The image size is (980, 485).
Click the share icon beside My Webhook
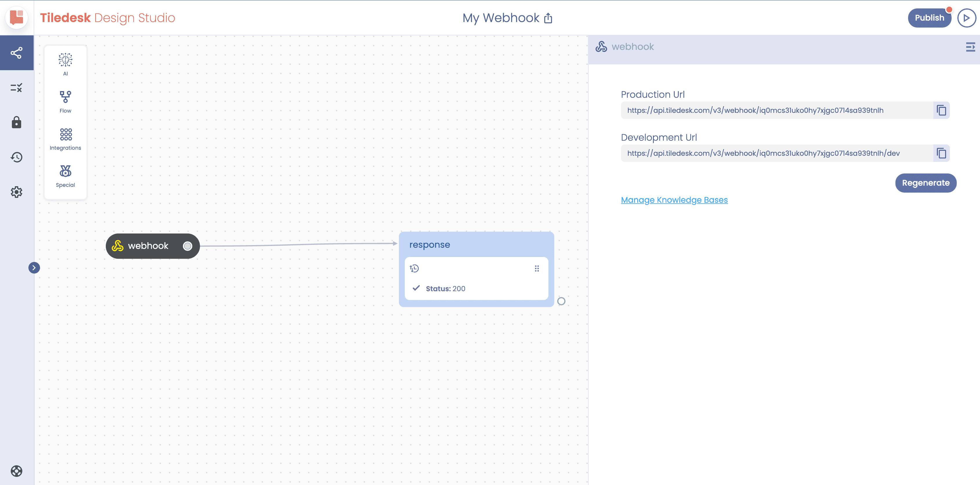(x=548, y=18)
